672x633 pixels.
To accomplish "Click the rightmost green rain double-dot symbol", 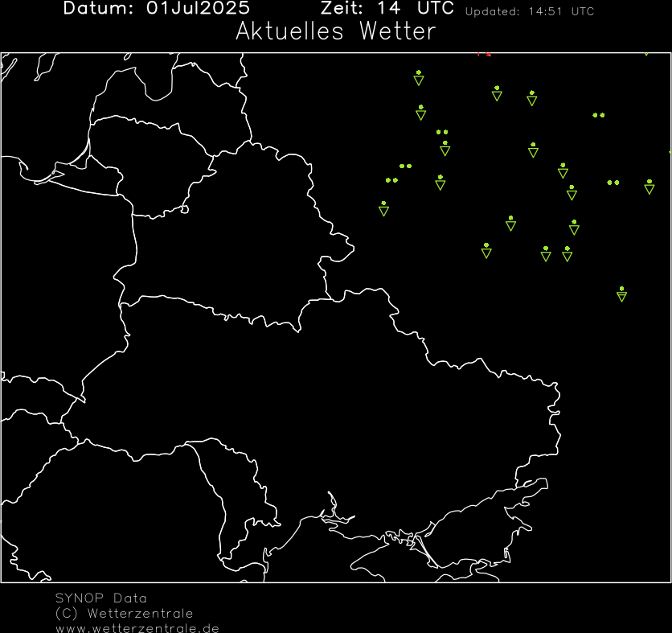I will coord(613,183).
